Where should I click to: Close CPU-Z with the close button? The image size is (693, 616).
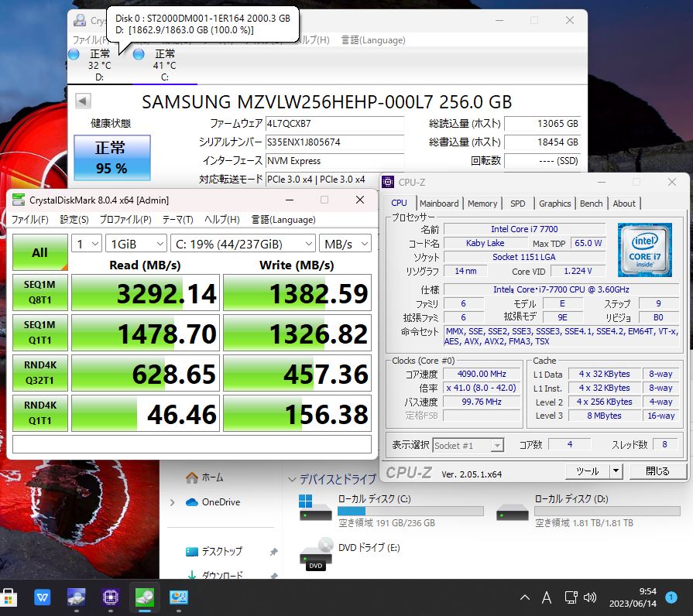pyautogui.click(x=657, y=471)
